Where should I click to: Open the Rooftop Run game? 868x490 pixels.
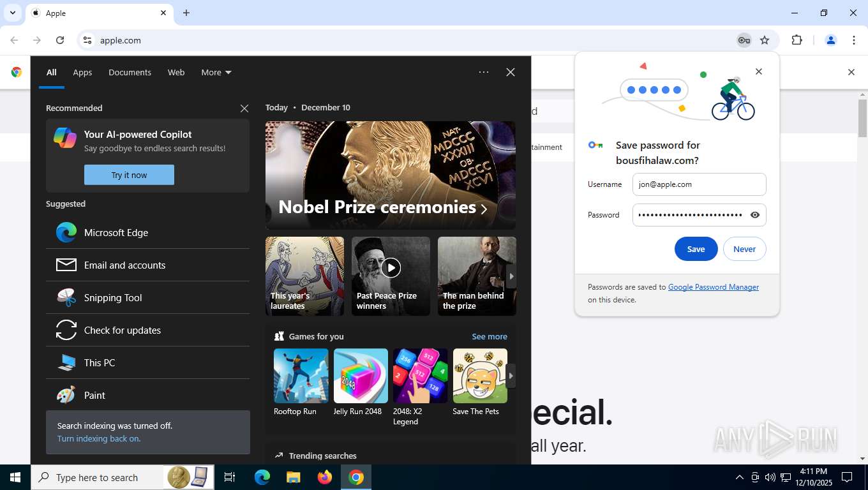pos(301,383)
